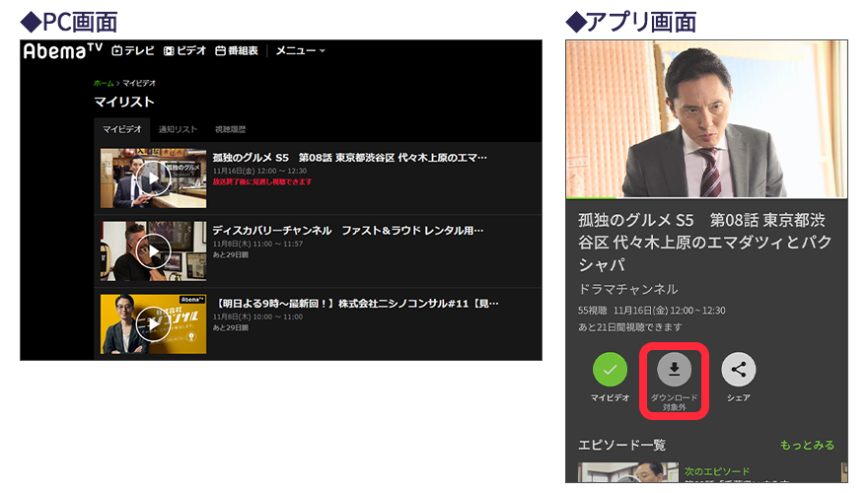Click the 11月8日(木) 11:00 ~ 11:57 time text
Viewport: 868px width, 493px height.
tap(258, 244)
